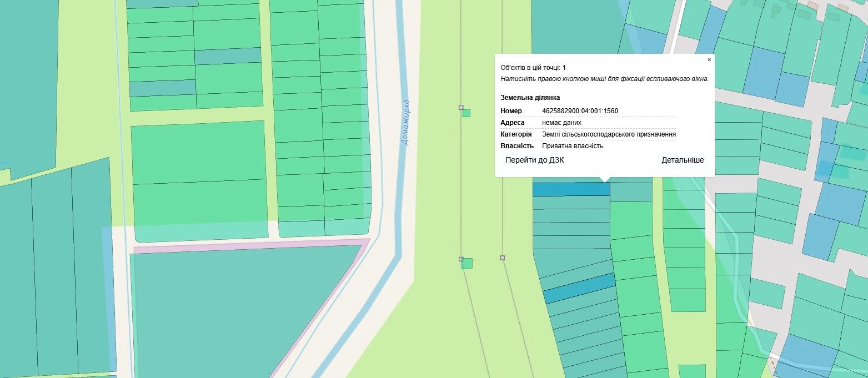Select green square parcel beside lower-left tower
The image size is (868, 378).
click(x=467, y=264)
